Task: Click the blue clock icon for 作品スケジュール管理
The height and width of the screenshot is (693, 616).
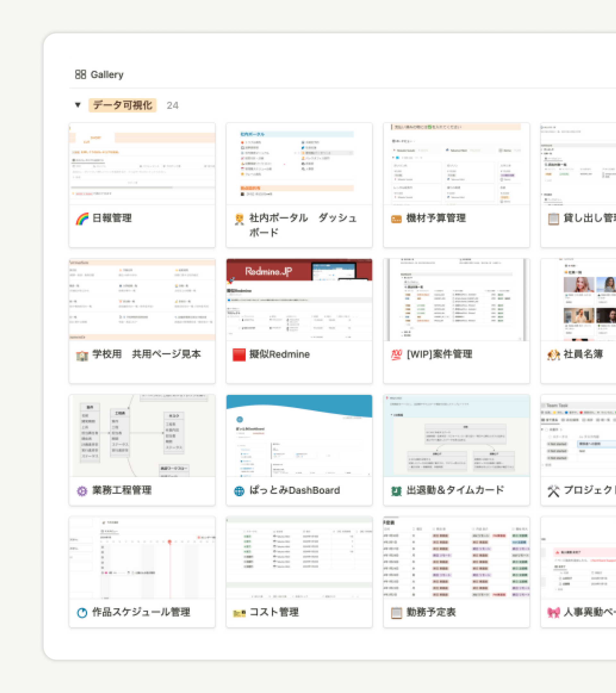Action: (x=82, y=613)
